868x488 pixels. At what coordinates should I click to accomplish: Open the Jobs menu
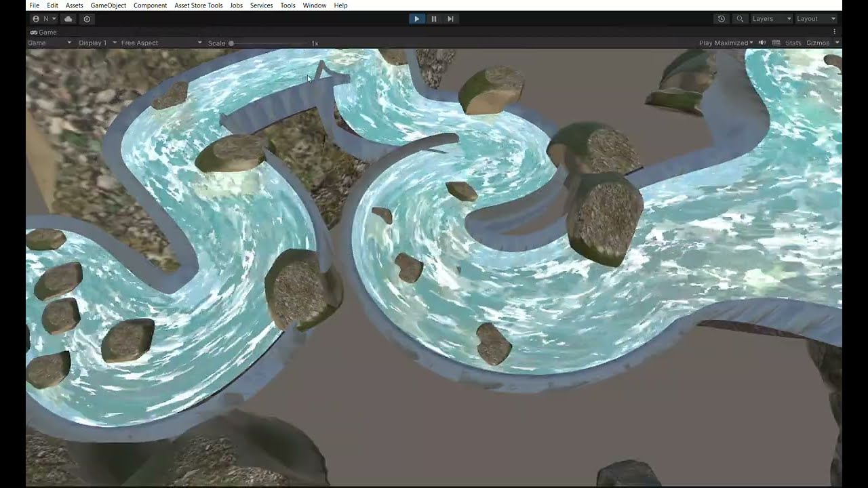(236, 5)
